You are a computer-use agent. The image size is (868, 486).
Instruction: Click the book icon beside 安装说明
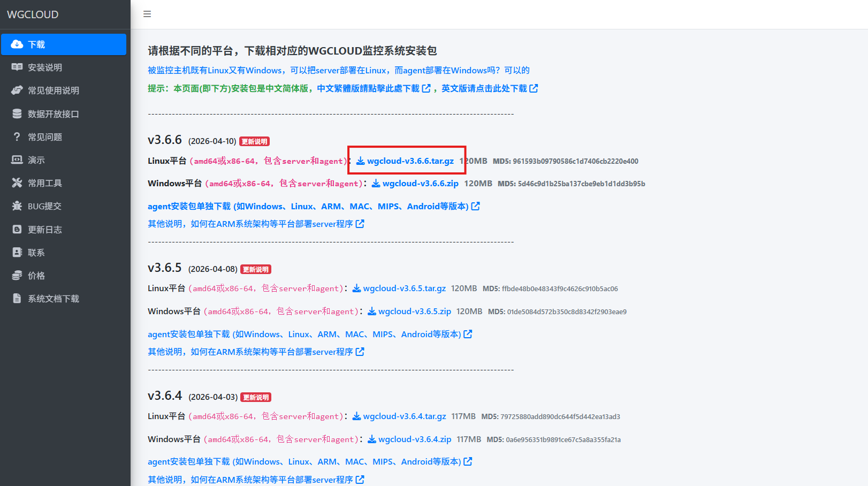coord(17,67)
